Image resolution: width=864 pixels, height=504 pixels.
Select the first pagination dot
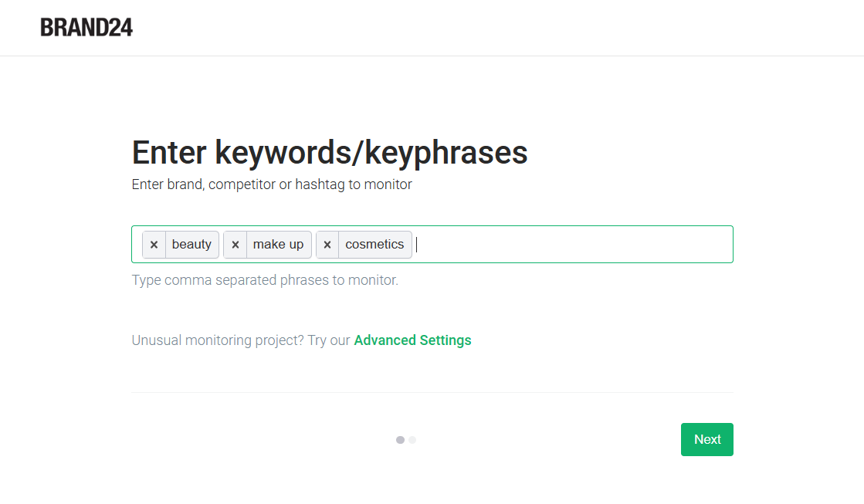click(x=400, y=440)
